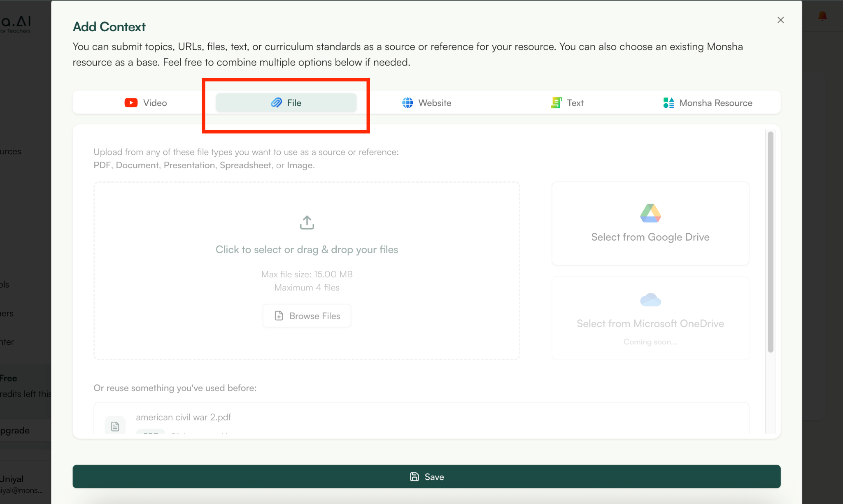Click the Google Drive triangle logo
The image size is (843, 504).
point(650,213)
